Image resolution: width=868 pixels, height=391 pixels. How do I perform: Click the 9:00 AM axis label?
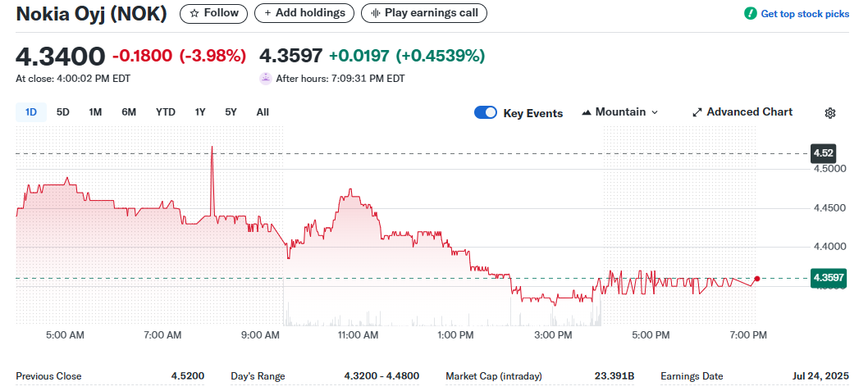pos(261,335)
